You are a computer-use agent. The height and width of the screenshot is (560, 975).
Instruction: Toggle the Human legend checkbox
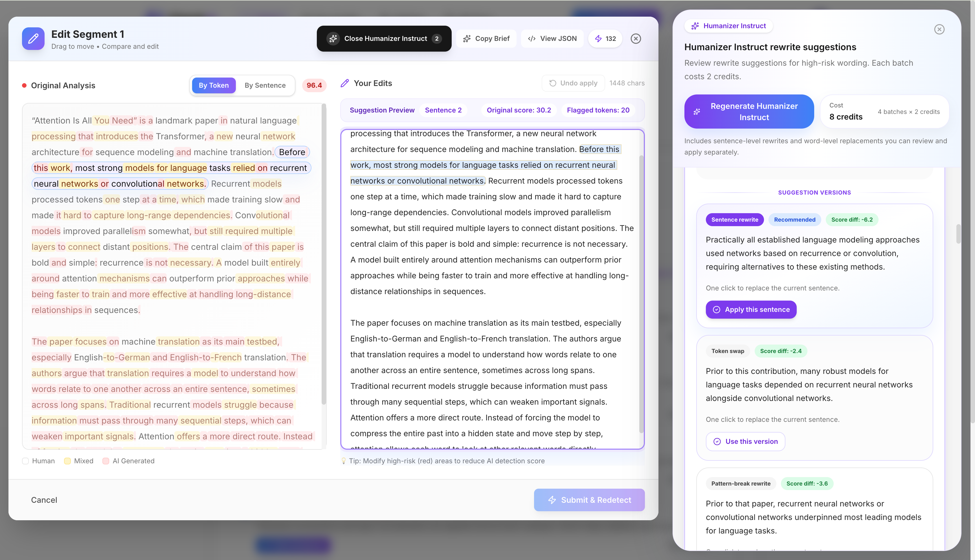(25, 461)
